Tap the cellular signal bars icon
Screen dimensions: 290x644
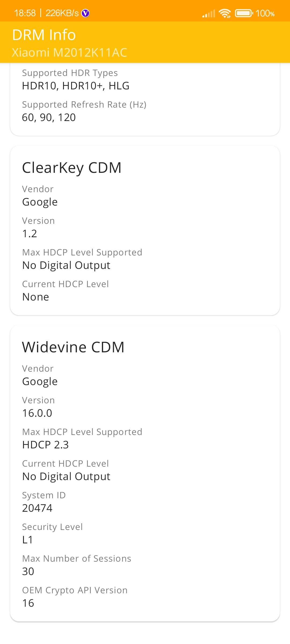point(209,13)
